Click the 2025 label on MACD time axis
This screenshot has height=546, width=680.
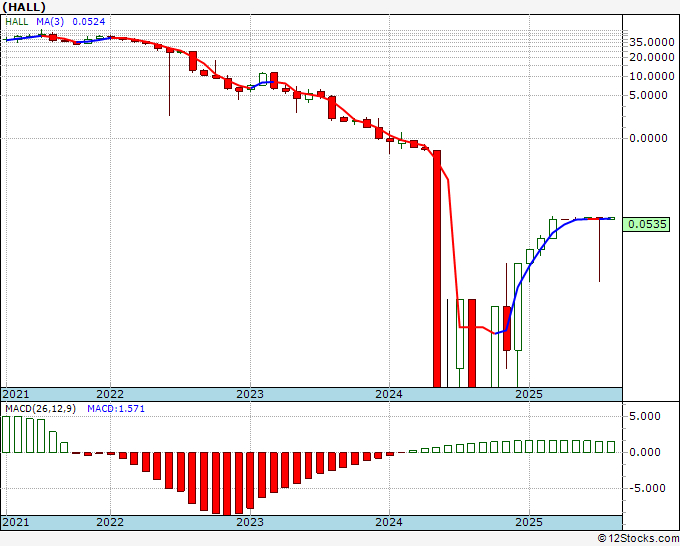[529, 522]
